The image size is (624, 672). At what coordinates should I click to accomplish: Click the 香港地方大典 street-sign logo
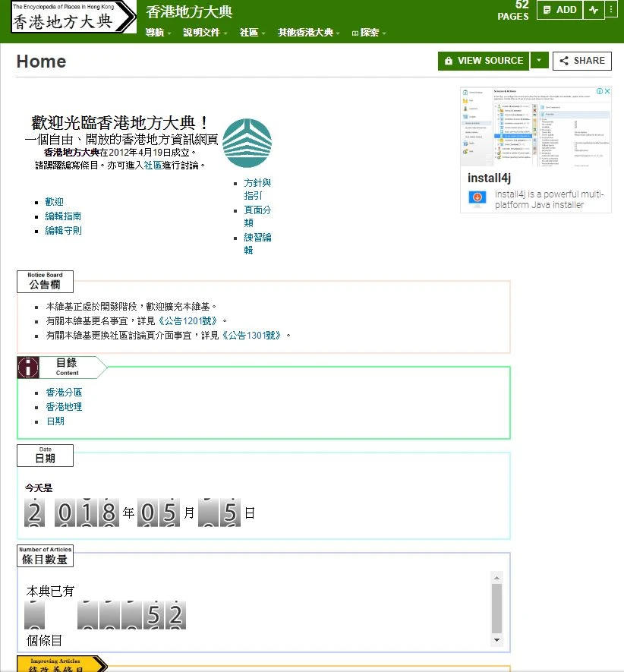74,17
